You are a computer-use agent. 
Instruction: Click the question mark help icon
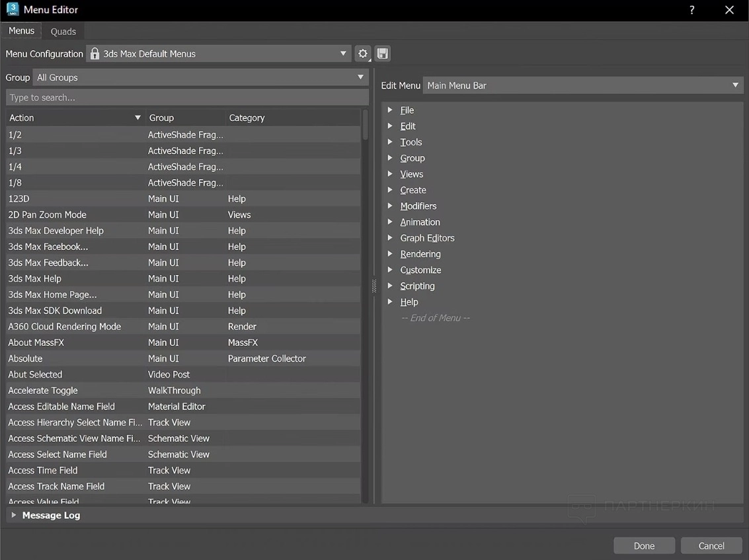pos(691,10)
